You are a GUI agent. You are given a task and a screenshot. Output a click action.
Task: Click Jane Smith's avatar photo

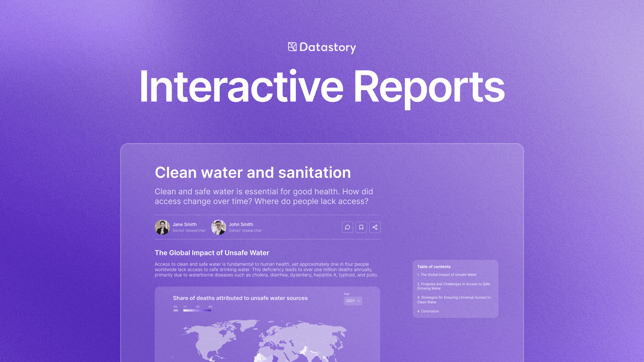pyautogui.click(x=162, y=227)
